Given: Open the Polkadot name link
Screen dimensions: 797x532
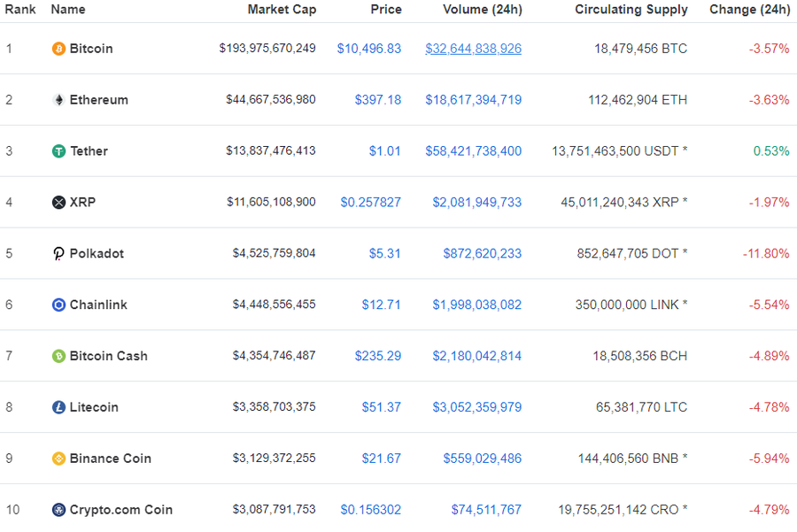Looking at the screenshot, I should pos(97,253).
